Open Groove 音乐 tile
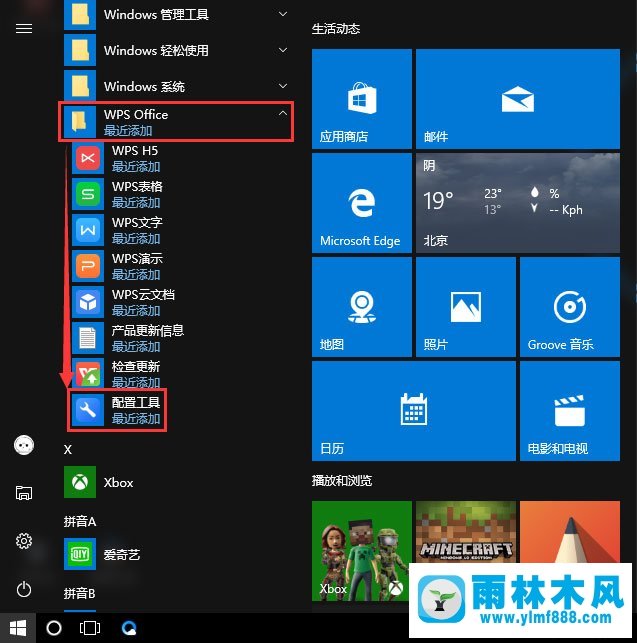This screenshot has height=643, width=637. (x=570, y=307)
